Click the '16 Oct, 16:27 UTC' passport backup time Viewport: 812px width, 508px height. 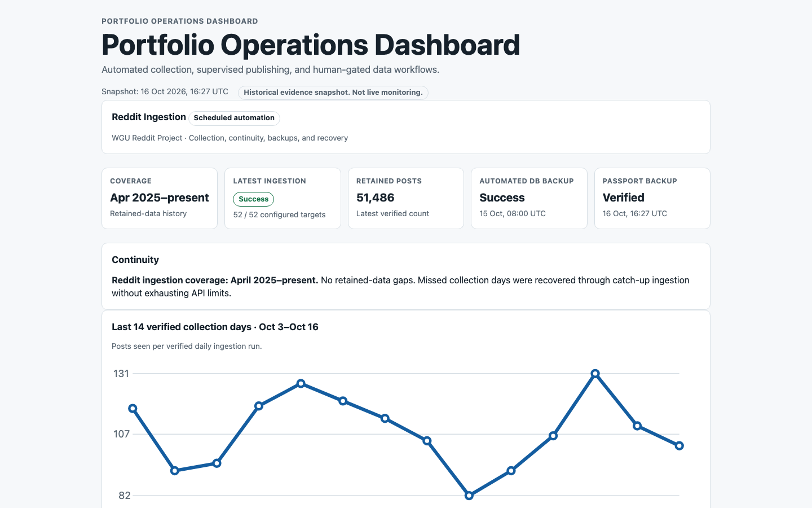[635, 213]
